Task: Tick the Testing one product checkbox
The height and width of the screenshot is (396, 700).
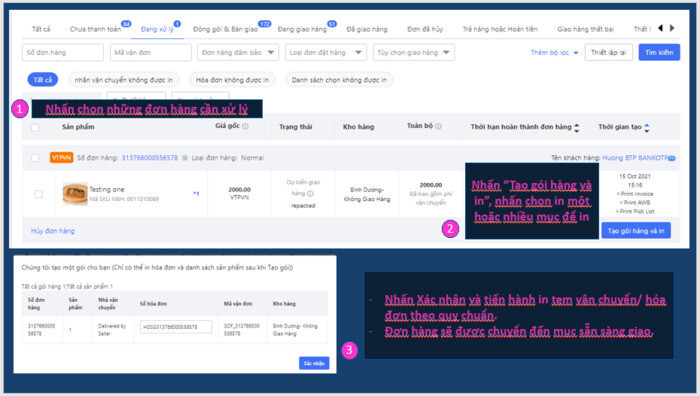Action: click(x=38, y=194)
